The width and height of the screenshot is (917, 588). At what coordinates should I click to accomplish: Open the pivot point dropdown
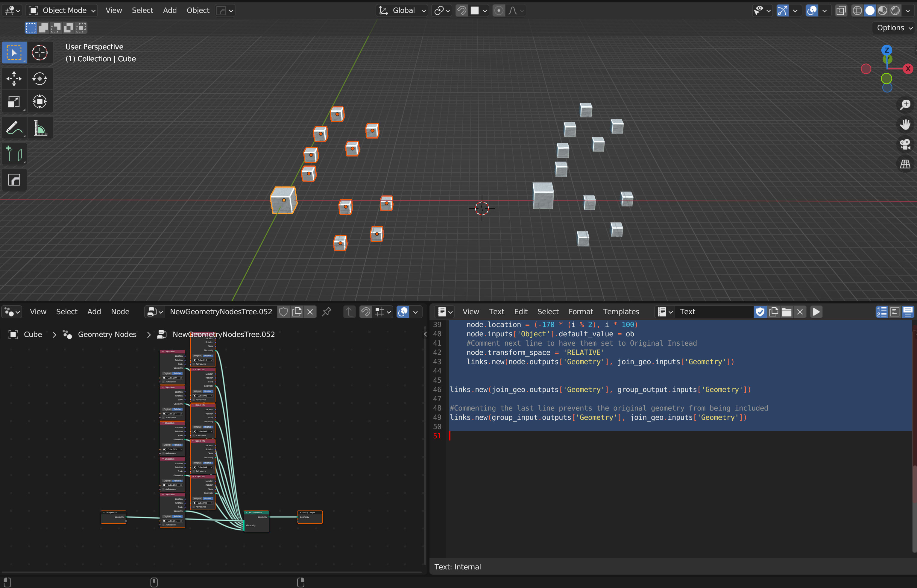click(442, 10)
